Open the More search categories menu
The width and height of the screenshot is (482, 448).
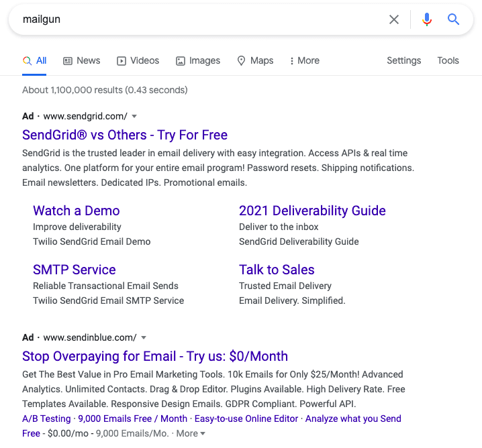(305, 61)
